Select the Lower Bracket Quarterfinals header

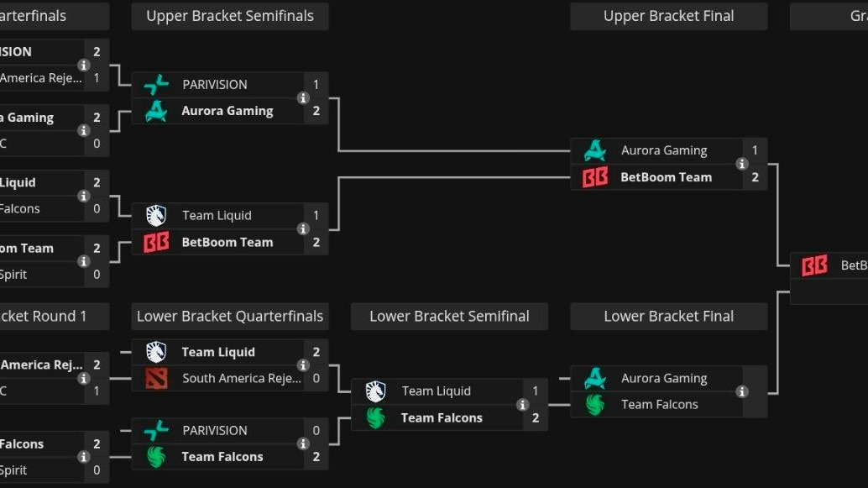[x=230, y=317]
